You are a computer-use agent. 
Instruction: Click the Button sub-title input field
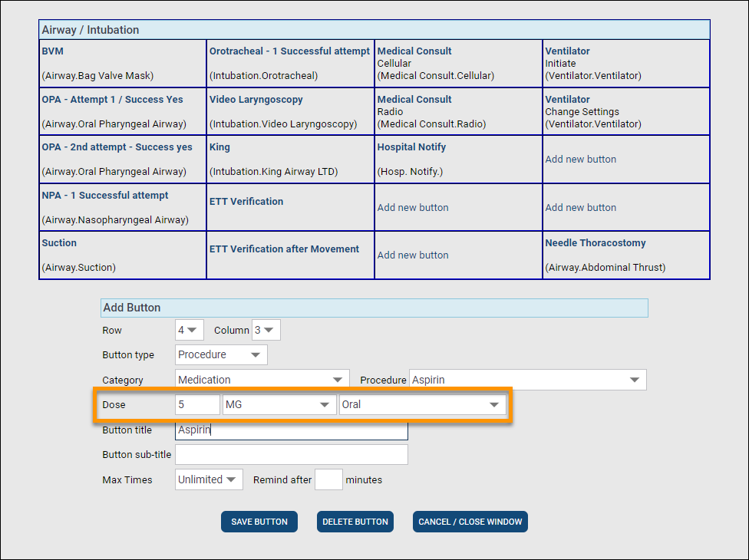[x=292, y=454]
